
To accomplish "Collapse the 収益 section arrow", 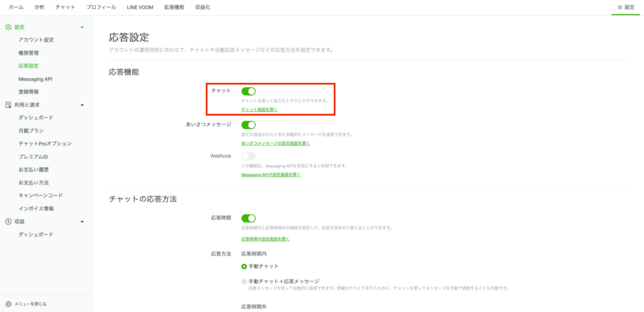I will pyautogui.click(x=82, y=221).
